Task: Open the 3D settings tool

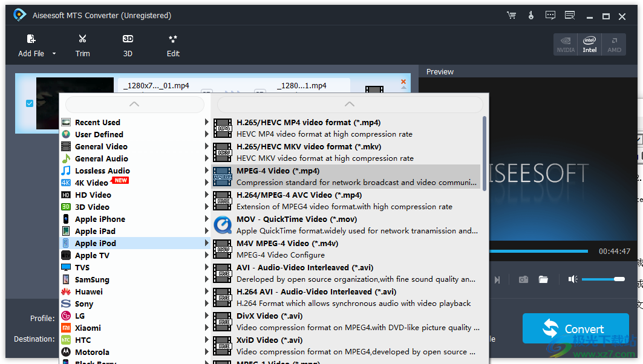Action: pyautogui.click(x=128, y=45)
